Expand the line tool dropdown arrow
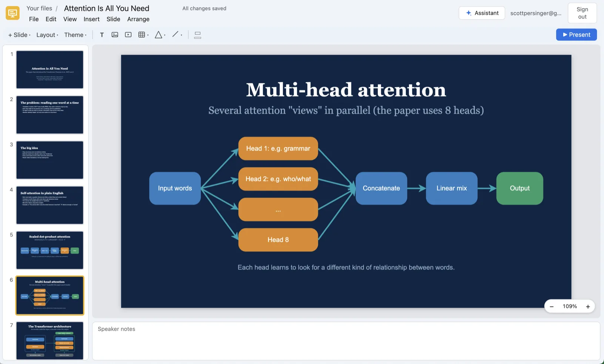Viewport: 604px width, 364px height. [182, 35]
